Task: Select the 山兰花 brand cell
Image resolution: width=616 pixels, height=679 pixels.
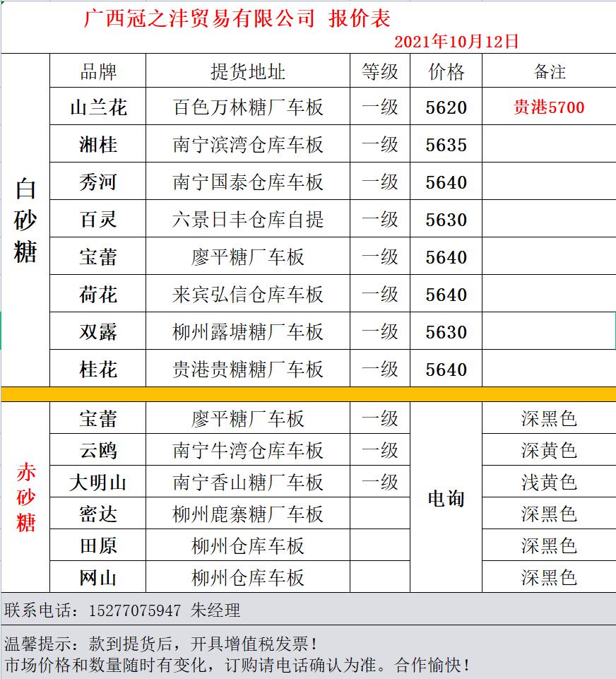Action: 97,107
